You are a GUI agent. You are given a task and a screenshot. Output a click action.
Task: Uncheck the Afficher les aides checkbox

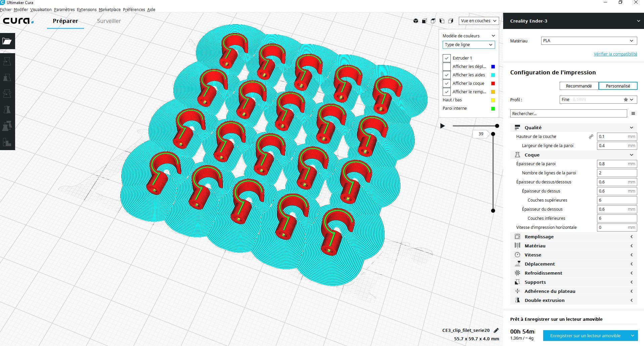(446, 75)
